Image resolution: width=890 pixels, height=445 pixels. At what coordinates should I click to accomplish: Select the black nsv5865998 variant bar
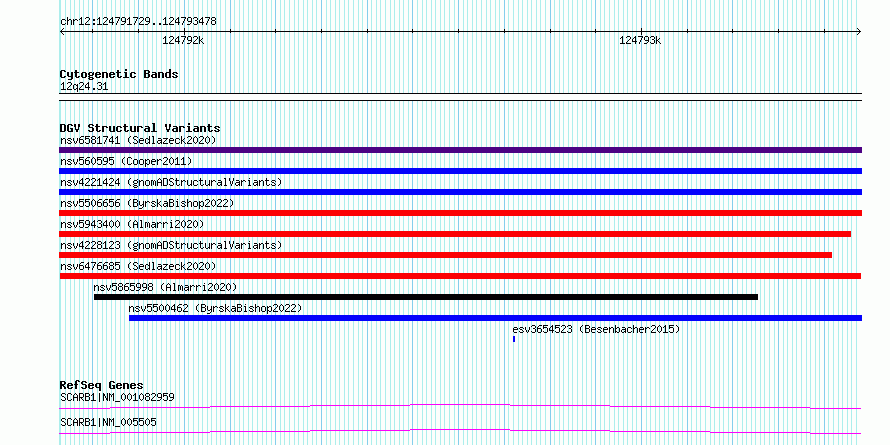(x=426, y=297)
